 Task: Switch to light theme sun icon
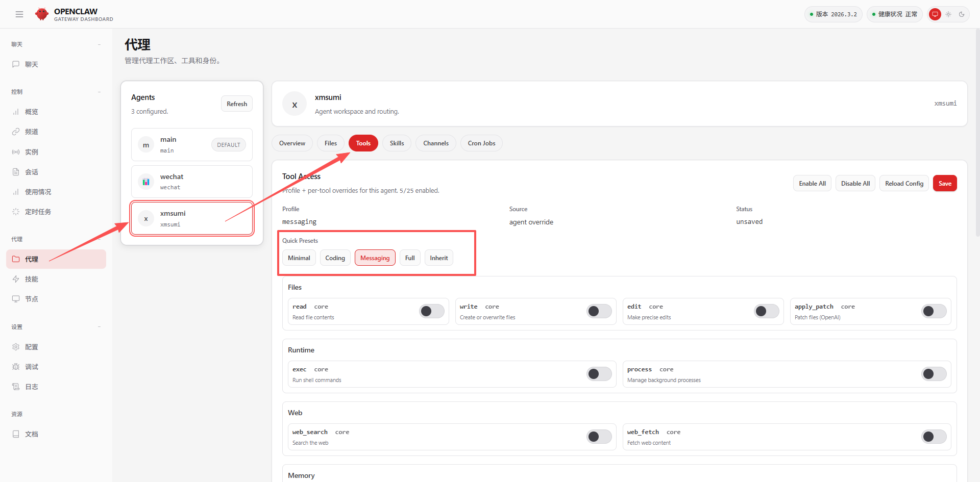[948, 14]
